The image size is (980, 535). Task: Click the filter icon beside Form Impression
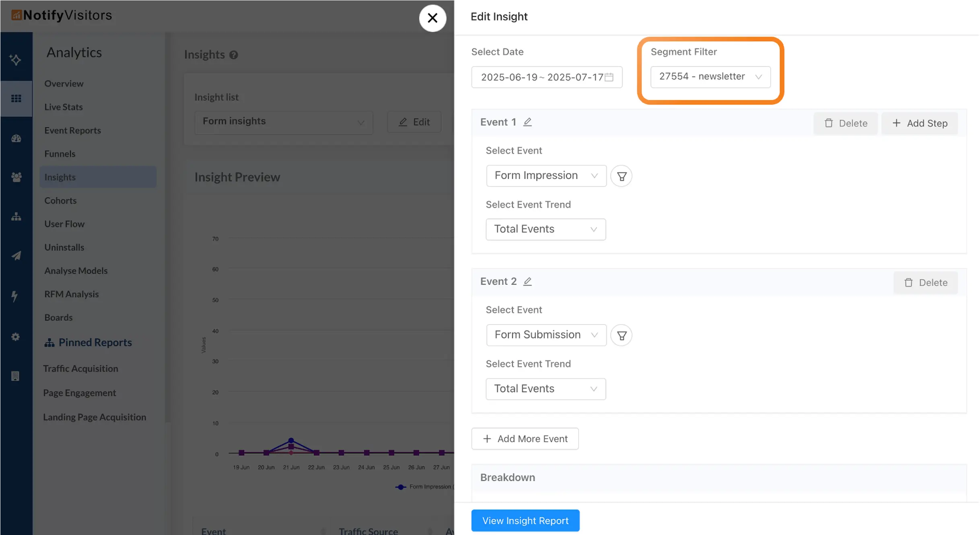point(621,176)
